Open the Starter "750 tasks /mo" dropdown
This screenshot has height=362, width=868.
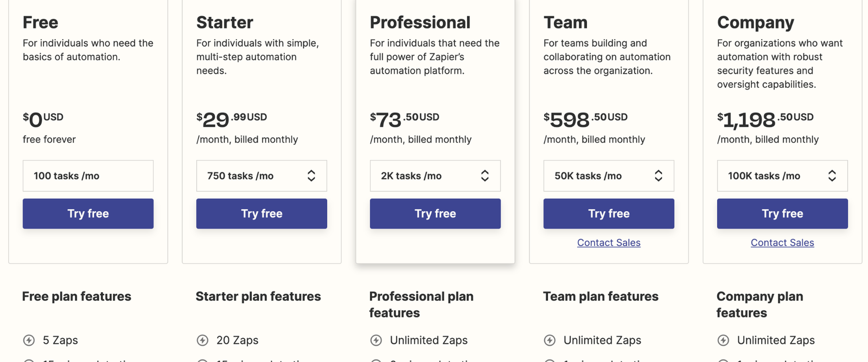click(261, 176)
